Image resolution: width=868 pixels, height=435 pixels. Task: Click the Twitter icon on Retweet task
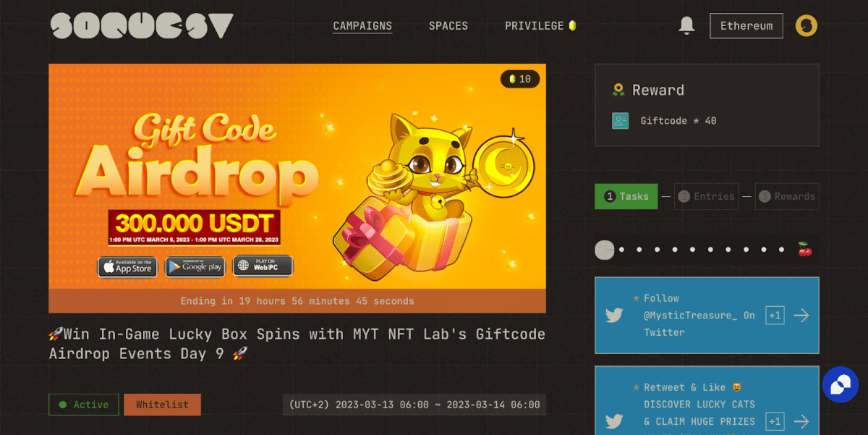point(614,421)
